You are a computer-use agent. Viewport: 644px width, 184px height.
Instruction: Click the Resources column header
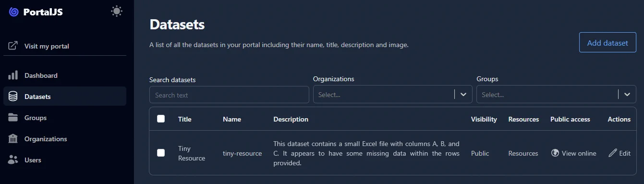tap(523, 119)
